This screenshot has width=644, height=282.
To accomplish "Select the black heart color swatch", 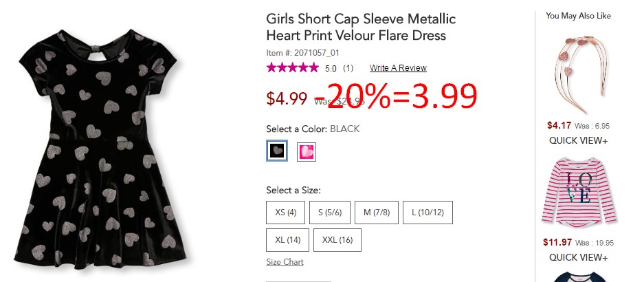I will coord(277,151).
